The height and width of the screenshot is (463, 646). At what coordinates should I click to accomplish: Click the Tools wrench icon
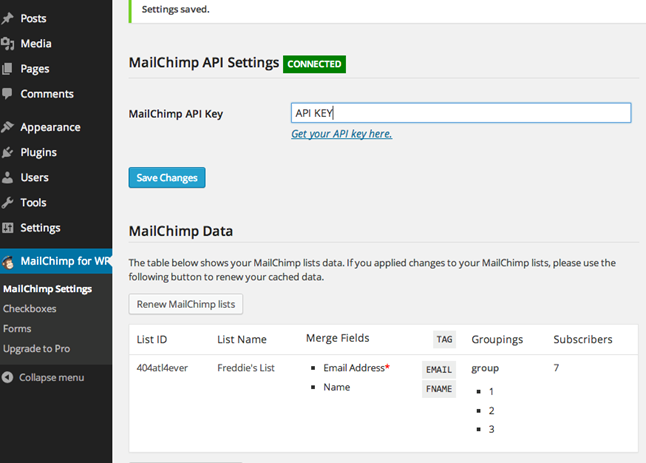7,203
